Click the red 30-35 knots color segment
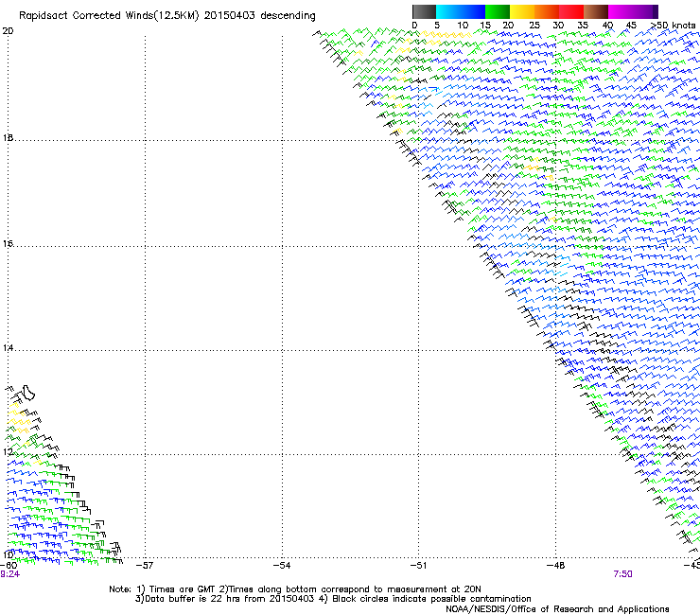 (571, 11)
